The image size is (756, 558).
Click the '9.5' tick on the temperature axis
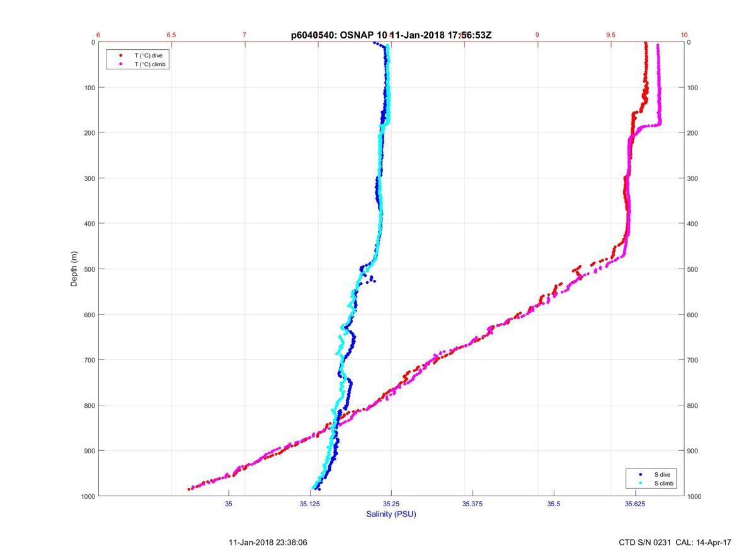[x=610, y=35]
